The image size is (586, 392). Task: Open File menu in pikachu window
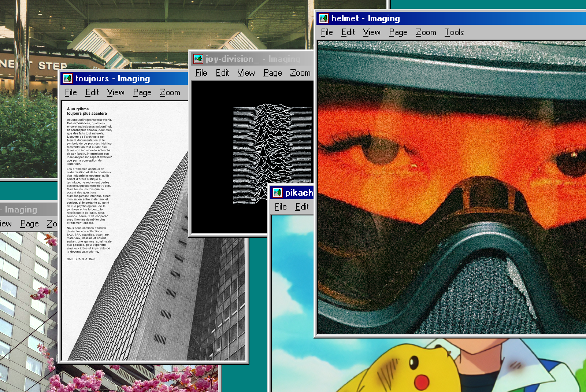281,207
